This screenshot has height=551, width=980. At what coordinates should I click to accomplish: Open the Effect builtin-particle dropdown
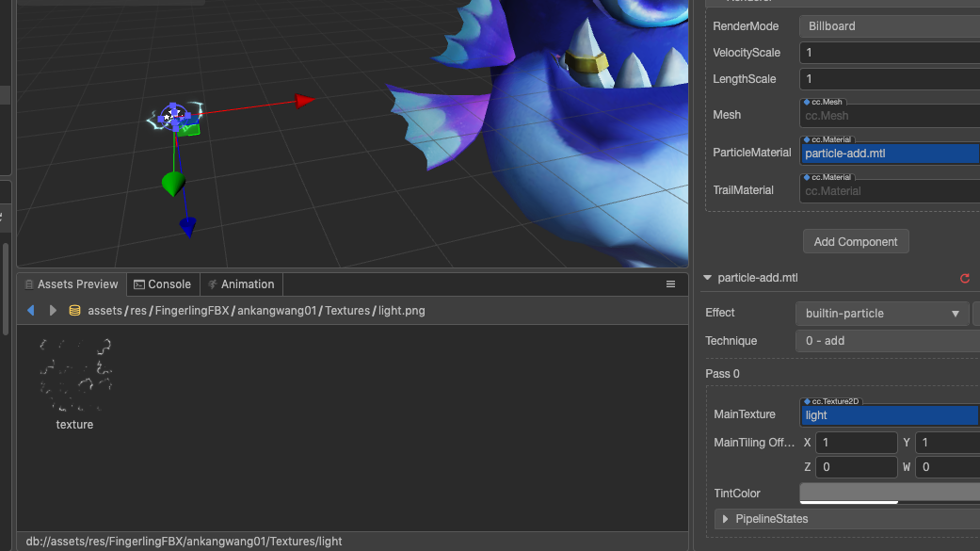882,314
